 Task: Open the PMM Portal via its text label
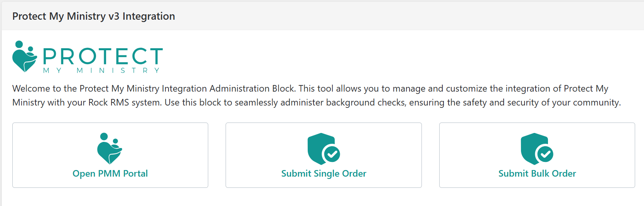110,174
